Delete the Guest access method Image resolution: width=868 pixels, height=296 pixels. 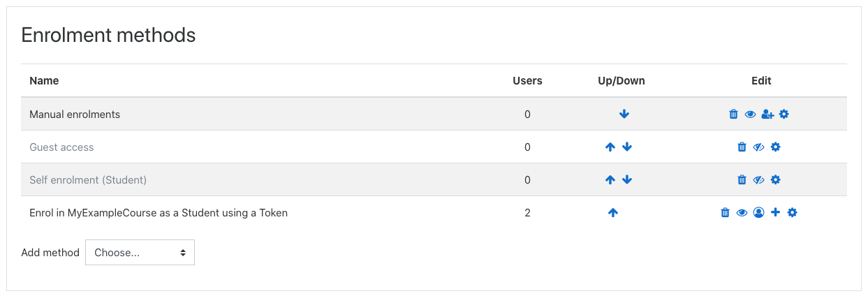pos(742,147)
